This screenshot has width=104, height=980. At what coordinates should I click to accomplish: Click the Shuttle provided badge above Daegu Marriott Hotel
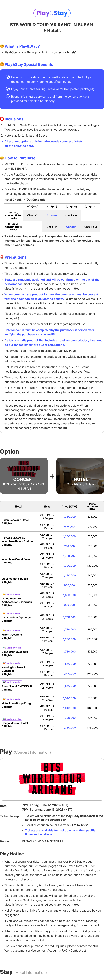[12, 719]
